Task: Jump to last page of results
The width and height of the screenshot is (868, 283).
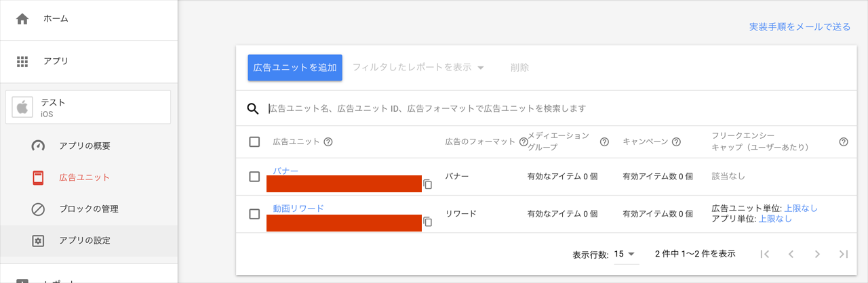Action: pos(844,254)
